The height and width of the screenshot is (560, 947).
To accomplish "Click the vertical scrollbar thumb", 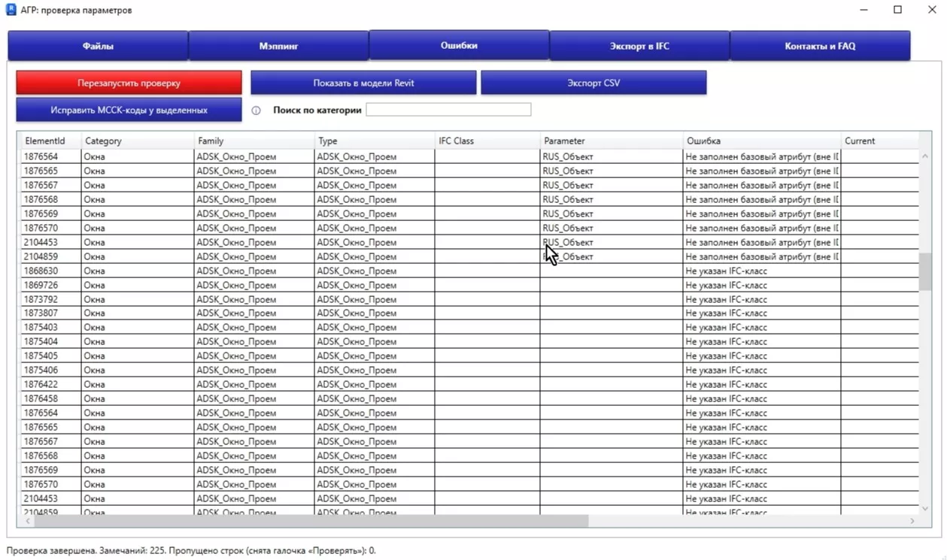I will tap(925, 271).
